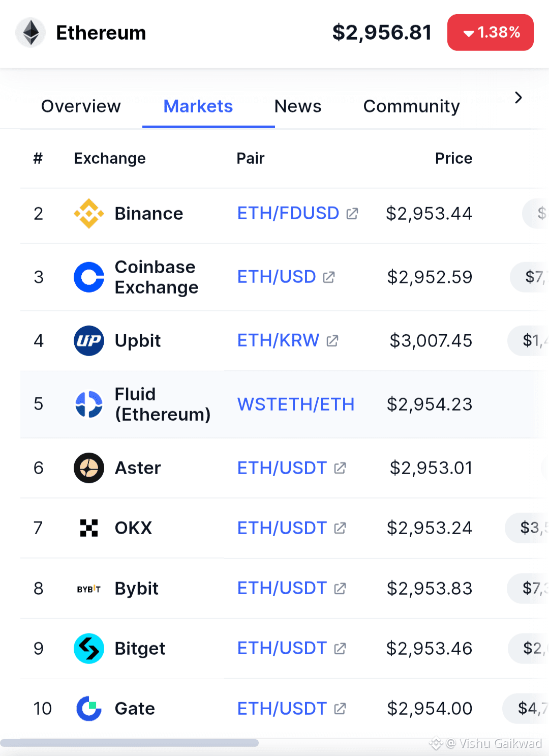Viewport: 549px width, 756px height.
Task: Click the Upbit exchange logo
Action: (89, 341)
